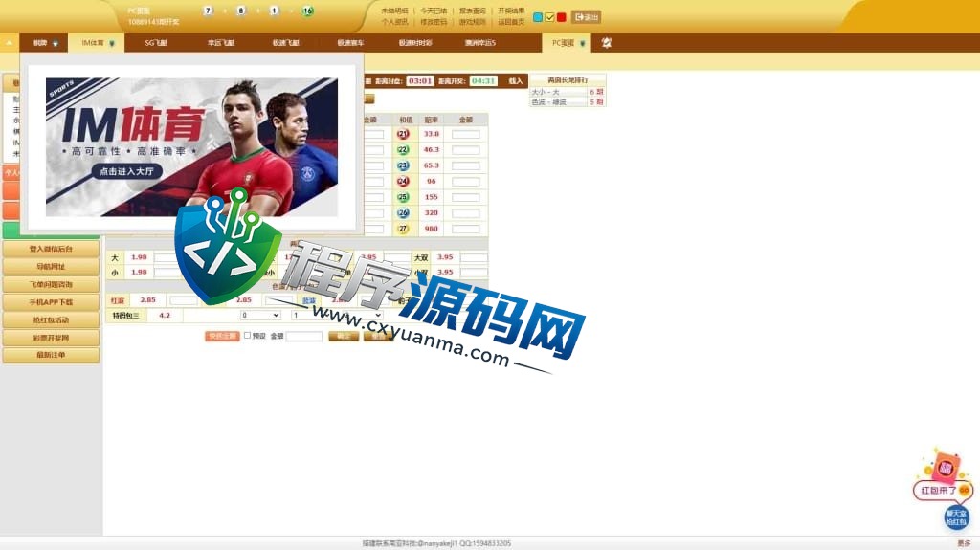Open the 幸运飞艇 game tab
Viewport: 980px width, 550px height.
point(221,43)
